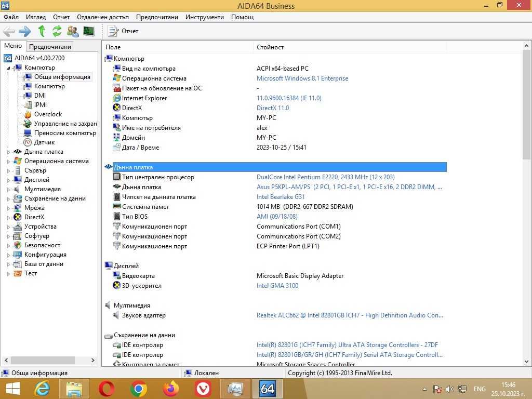Switch to the Предпочитани sidebar tab
Screen dimensions: 532x399
(x=50, y=46)
